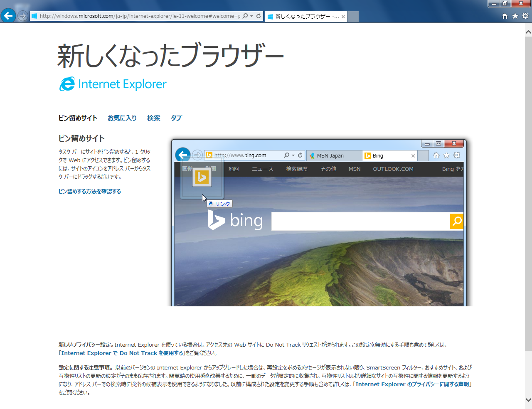
Task: Close the 新しくなったブラウザー tab
Action: coord(343,17)
